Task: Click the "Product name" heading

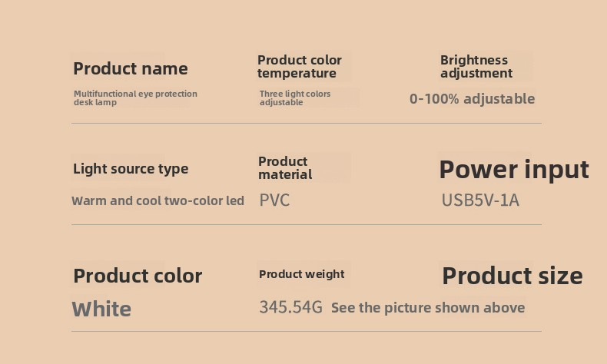Action: click(x=130, y=68)
